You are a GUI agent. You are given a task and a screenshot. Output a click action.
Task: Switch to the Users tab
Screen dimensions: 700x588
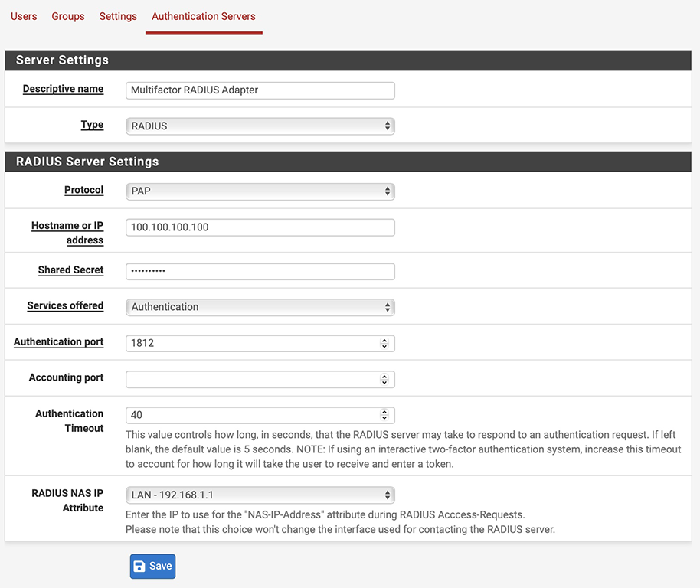pos(23,16)
